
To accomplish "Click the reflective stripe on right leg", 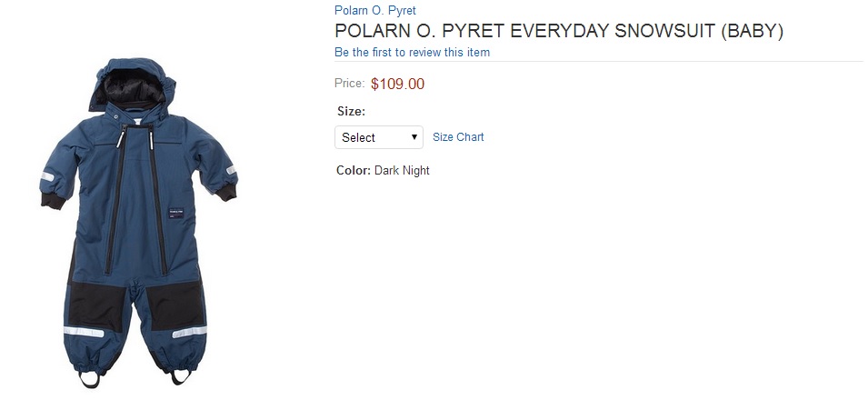I will coord(189,332).
